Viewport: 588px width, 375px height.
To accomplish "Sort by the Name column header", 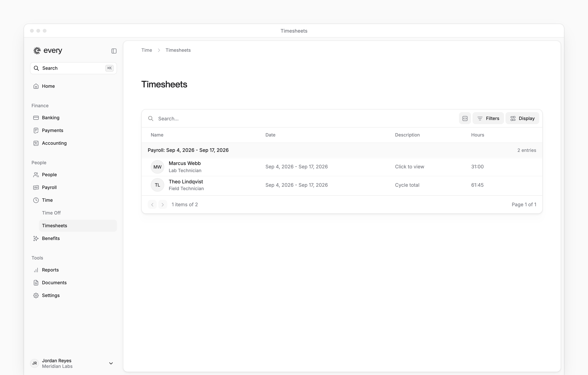I will pyautogui.click(x=157, y=135).
